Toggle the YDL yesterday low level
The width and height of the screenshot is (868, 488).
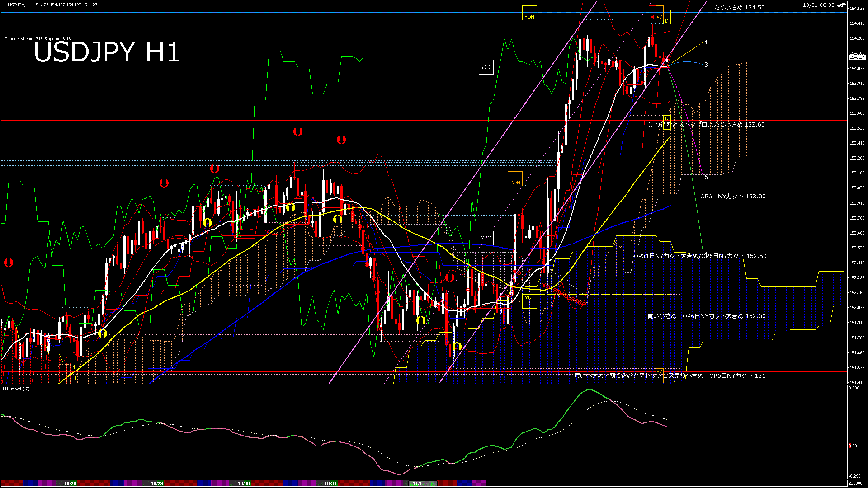pos(529,298)
